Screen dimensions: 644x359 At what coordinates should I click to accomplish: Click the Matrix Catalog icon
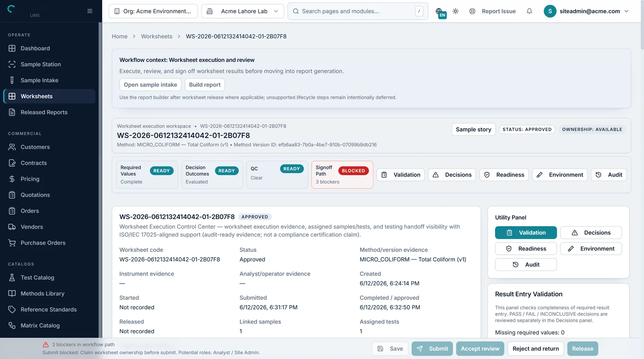[x=12, y=326]
